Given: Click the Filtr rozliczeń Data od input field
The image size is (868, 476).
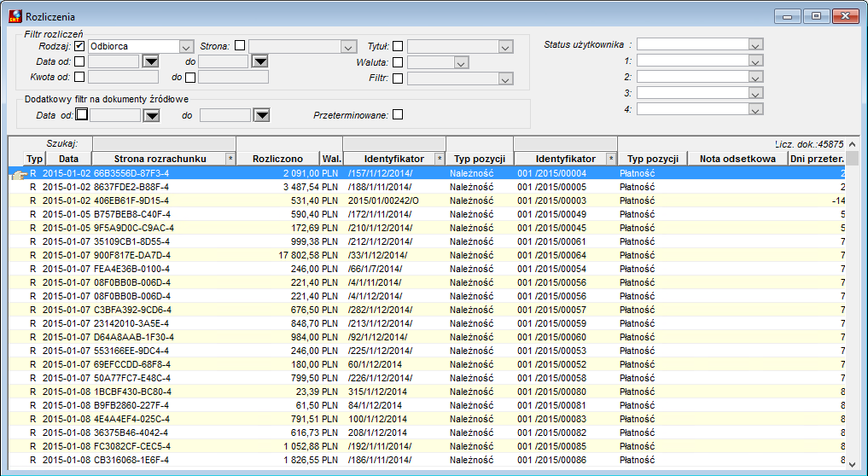Looking at the screenshot, I should pyautogui.click(x=114, y=61).
